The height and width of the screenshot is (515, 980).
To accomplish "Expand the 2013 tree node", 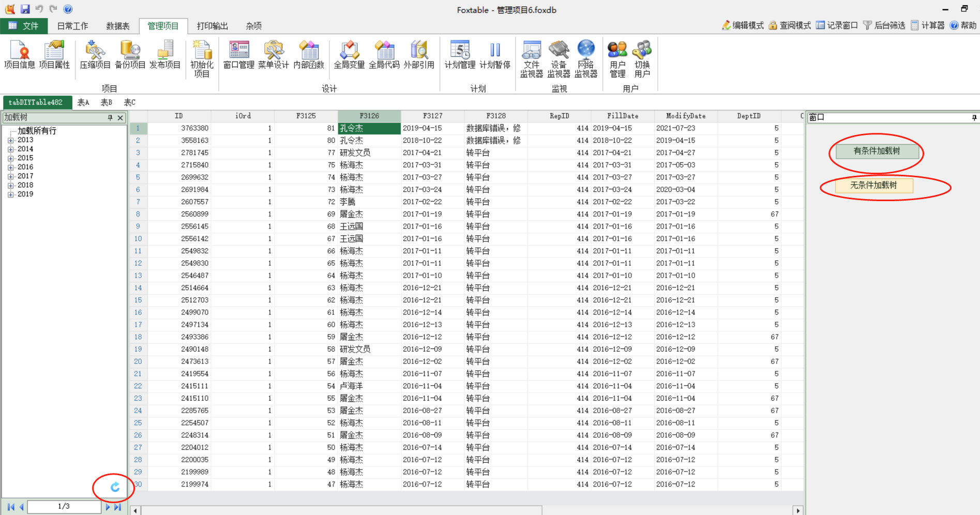I will coord(11,140).
